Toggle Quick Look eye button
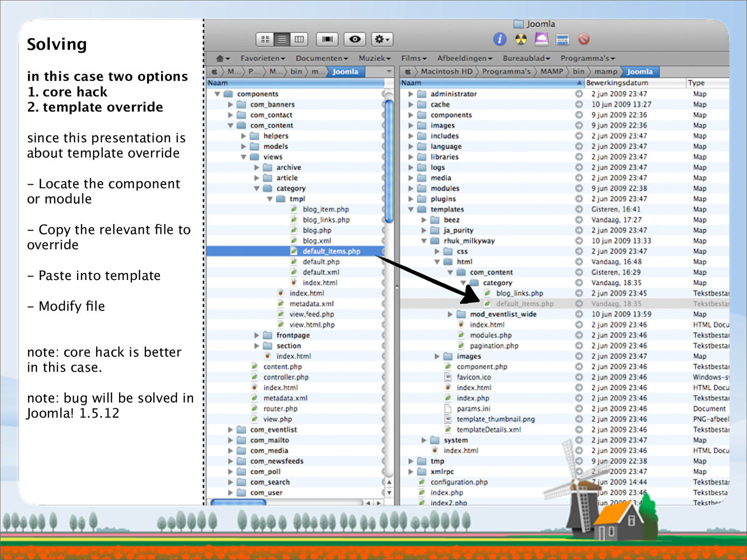 click(355, 39)
